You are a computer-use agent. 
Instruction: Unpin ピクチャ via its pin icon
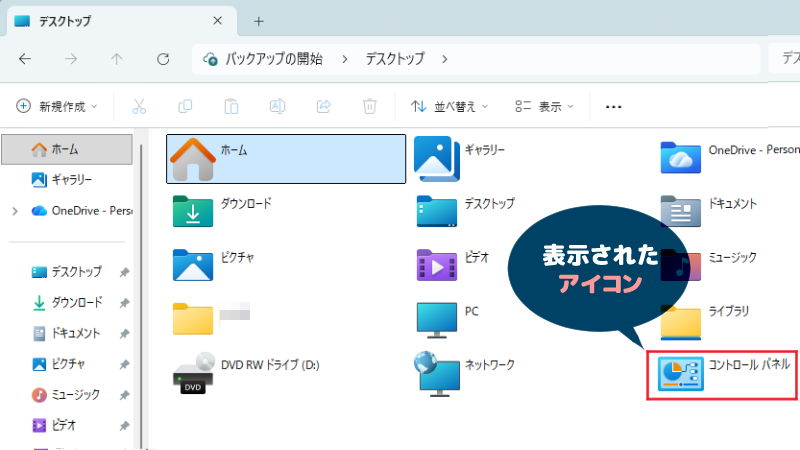click(124, 364)
